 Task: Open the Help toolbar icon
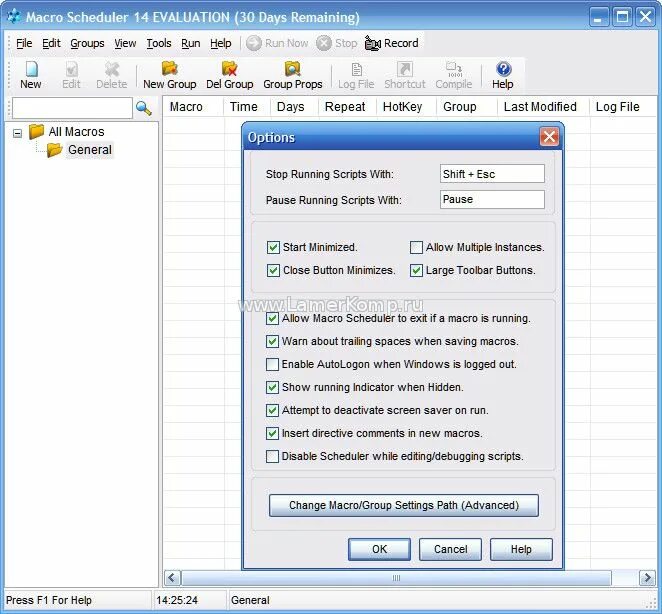[x=502, y=76]
